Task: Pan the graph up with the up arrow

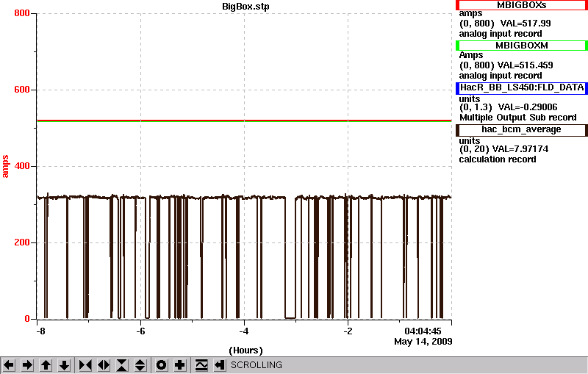Action: click(46, 365)
